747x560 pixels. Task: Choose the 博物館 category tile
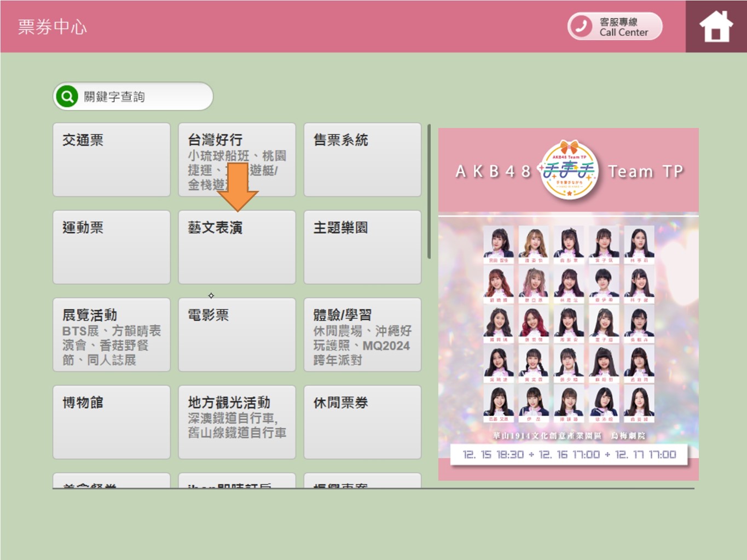pos(111,422)
